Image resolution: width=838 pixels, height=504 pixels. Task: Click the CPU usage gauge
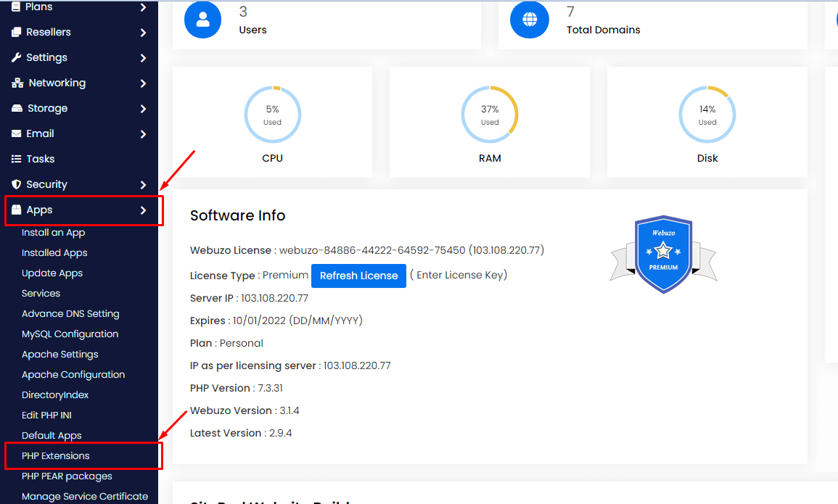point(273,115)
